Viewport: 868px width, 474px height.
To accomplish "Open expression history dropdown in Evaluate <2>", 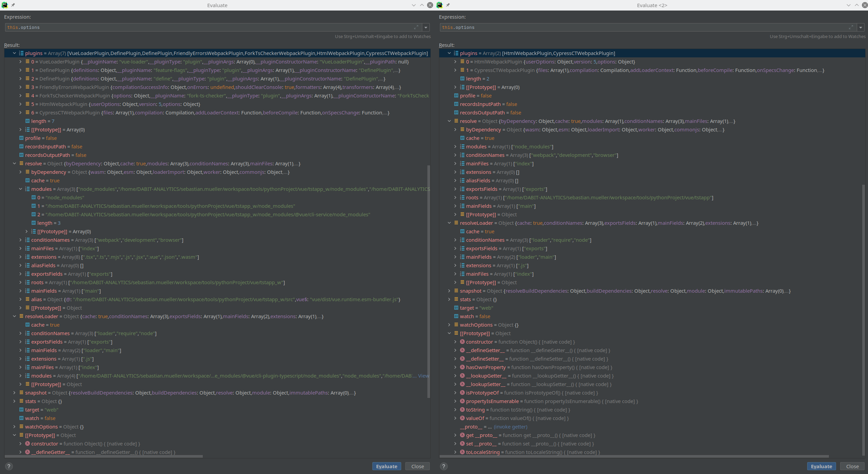I will pyautogui.click(x=861, y=27).
